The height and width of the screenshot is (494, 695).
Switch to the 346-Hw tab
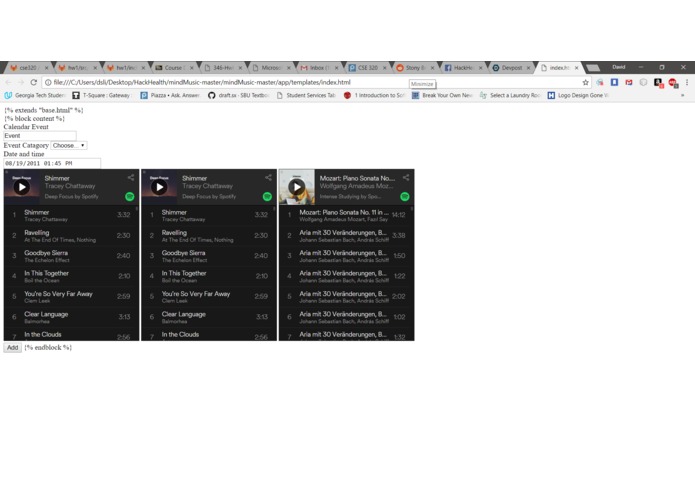point(223,68)
